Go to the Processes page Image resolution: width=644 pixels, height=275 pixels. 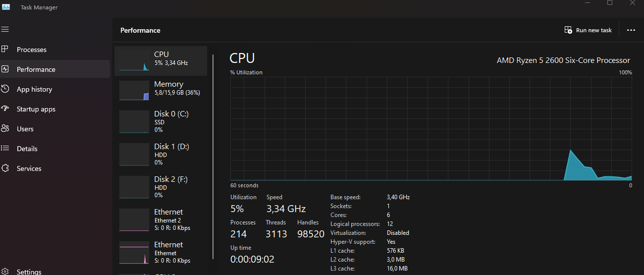pos(32,50)
